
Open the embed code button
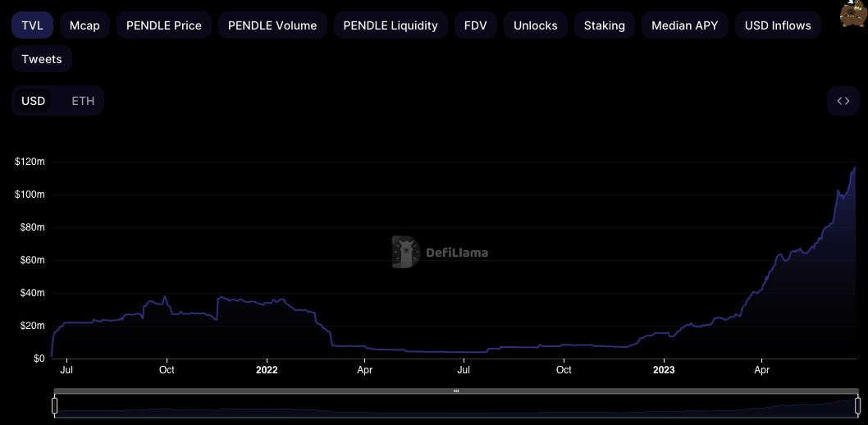click(x=843, y=101)
